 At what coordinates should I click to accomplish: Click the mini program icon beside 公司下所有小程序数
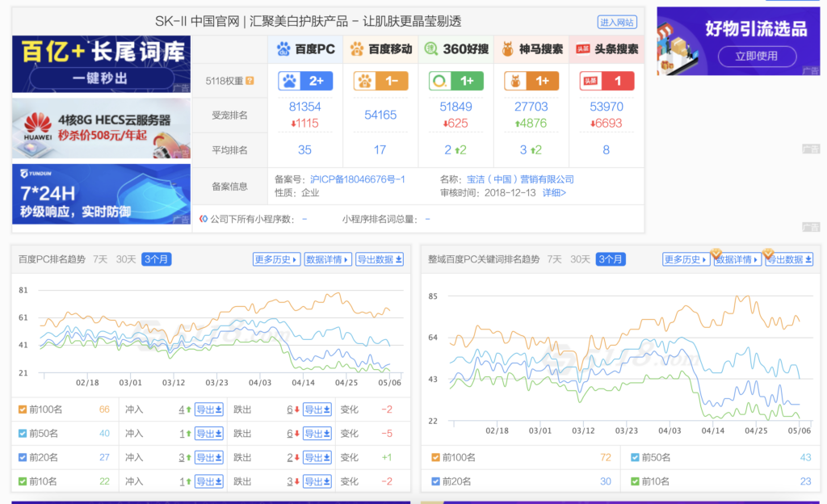point(204,219)
